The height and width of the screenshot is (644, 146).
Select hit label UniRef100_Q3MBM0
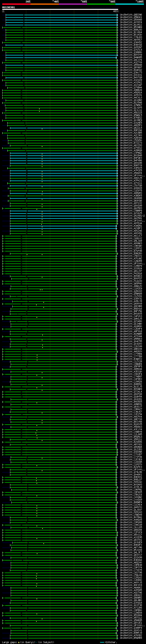click(131, 53)
